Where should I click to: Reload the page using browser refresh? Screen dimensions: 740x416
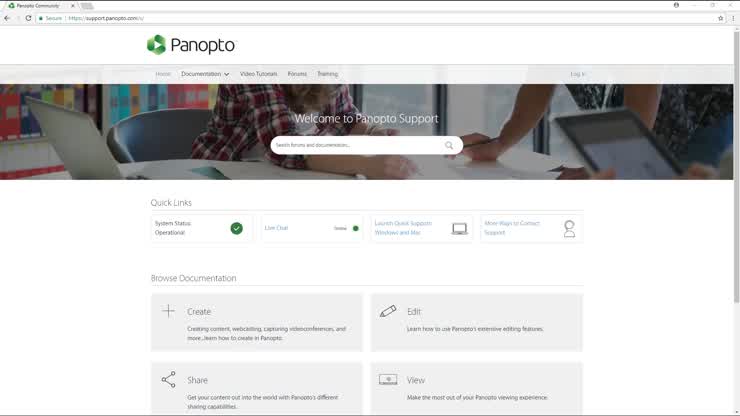28,18
